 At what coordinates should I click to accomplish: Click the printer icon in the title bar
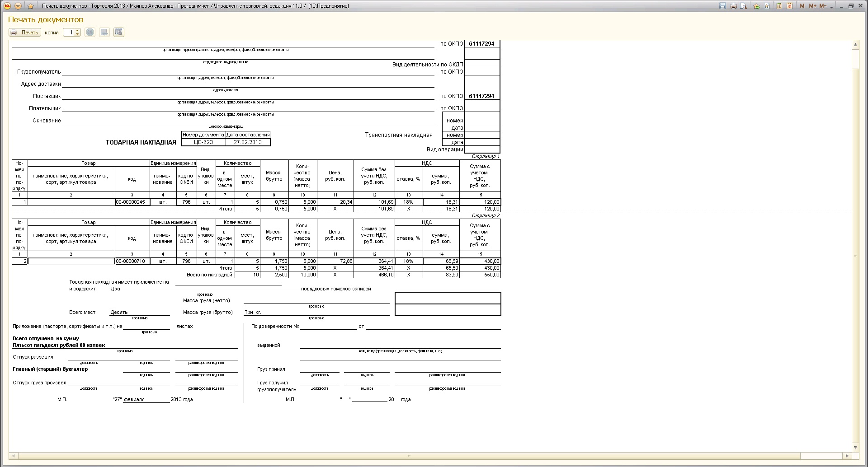[x=733, y=6]
